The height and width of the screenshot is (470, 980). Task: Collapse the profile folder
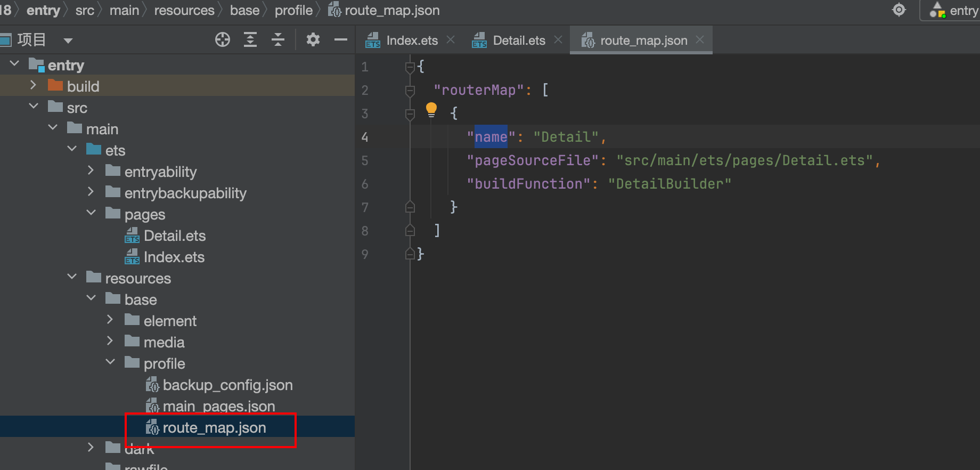click(110, 362)
